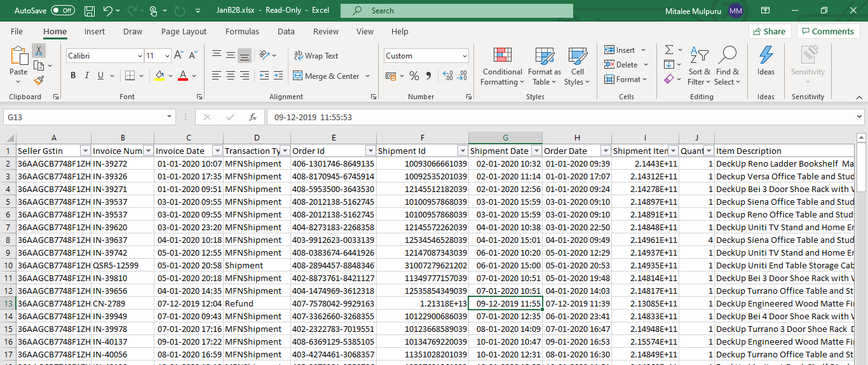Pick the red font color button
This screenshot has height=365, width=868.
pyautogui.click(x=183, y=76)
